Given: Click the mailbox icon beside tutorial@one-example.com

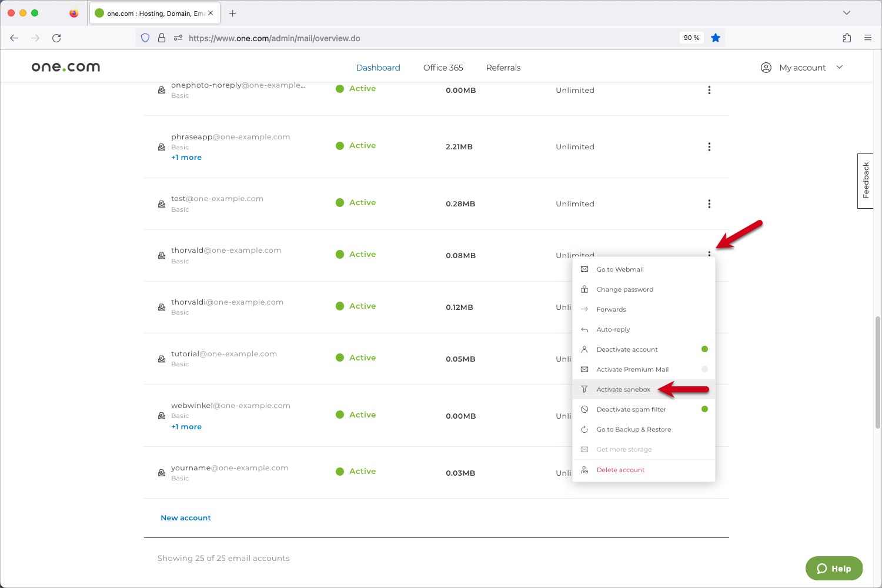Looking at the screenshot, I should [x=162, y=359].
